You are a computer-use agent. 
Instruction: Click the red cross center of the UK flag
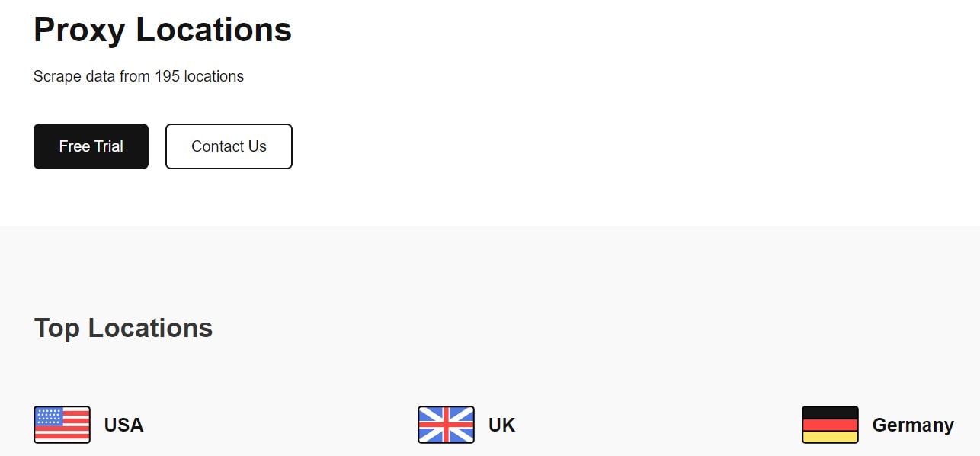pos(446,425)
